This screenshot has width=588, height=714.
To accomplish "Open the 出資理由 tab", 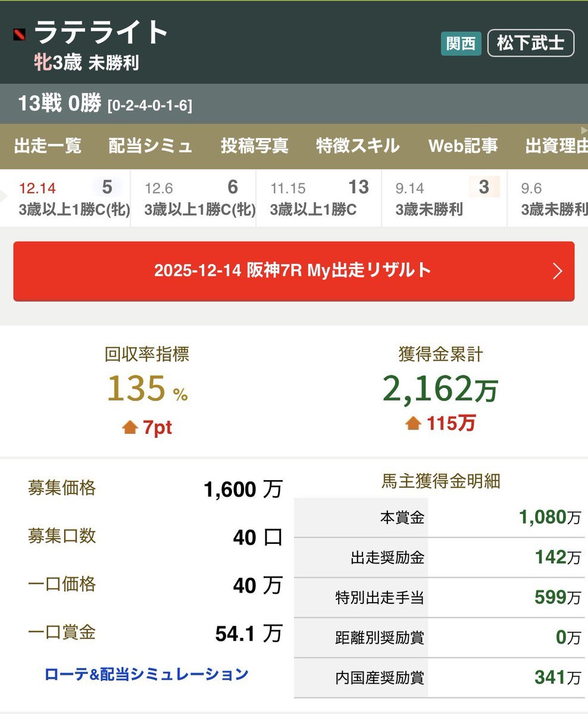I will pyautogui.click(x=556, y=146).
